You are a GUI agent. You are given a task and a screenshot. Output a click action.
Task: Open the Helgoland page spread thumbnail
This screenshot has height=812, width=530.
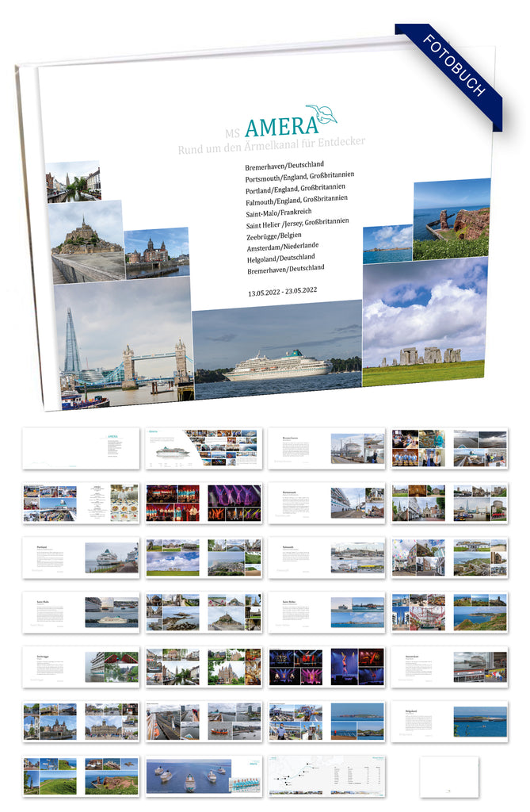(449, 722)
